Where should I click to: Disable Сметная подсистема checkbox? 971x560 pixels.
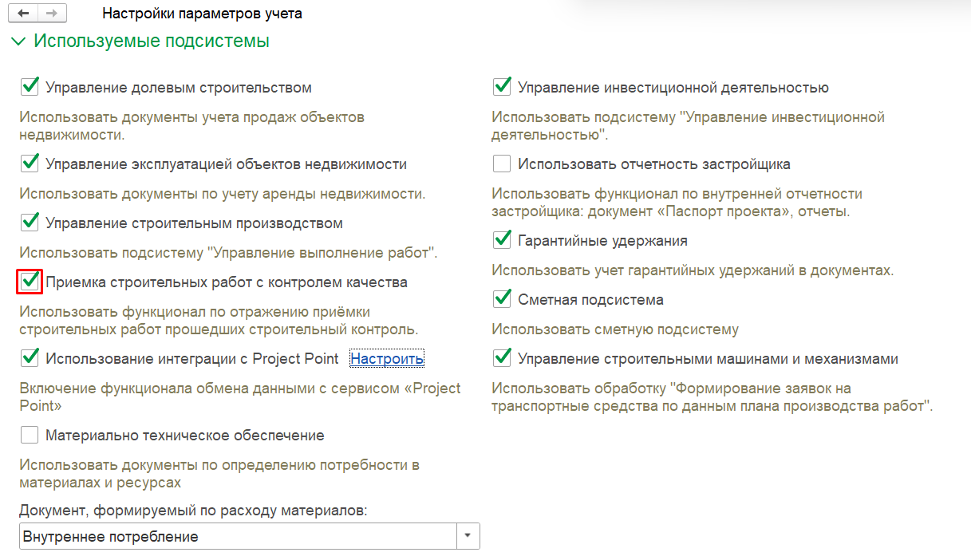[x=502, y=300]
